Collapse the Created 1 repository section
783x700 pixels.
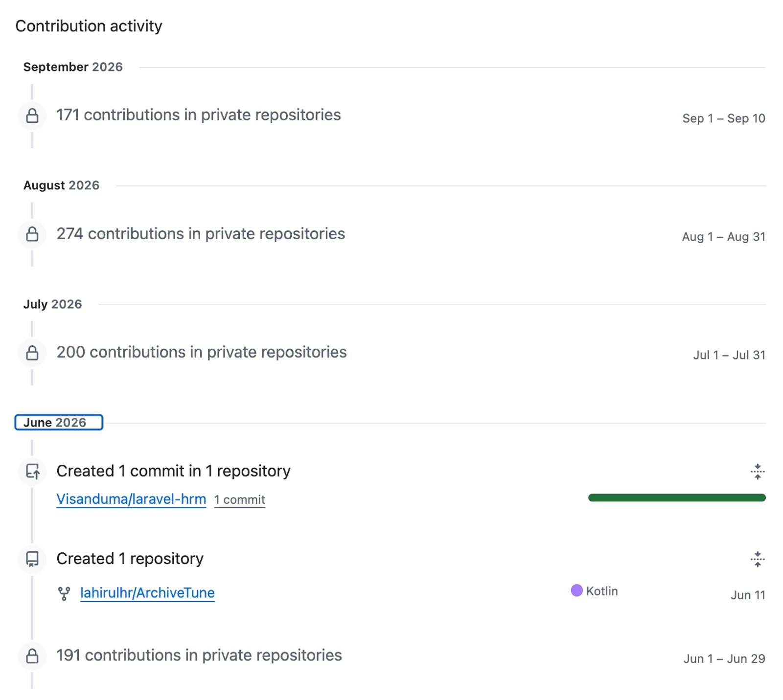click(x=758, y=559)
